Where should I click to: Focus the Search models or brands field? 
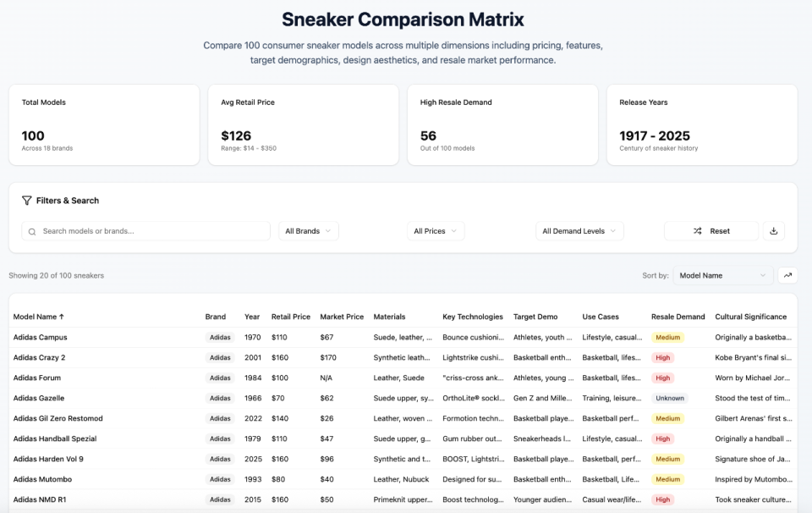[x=146, y=231]
